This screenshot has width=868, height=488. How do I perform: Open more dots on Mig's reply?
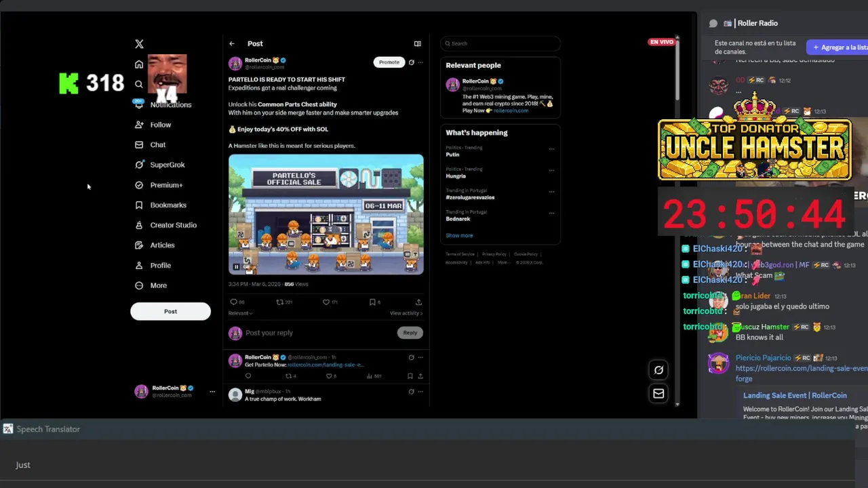pos(420,391)
